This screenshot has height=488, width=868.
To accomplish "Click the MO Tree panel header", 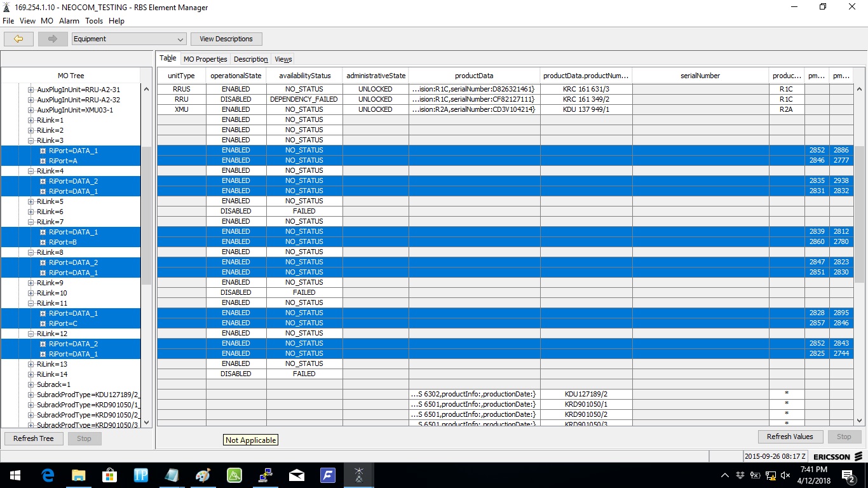I will click(x=71, y=76).
